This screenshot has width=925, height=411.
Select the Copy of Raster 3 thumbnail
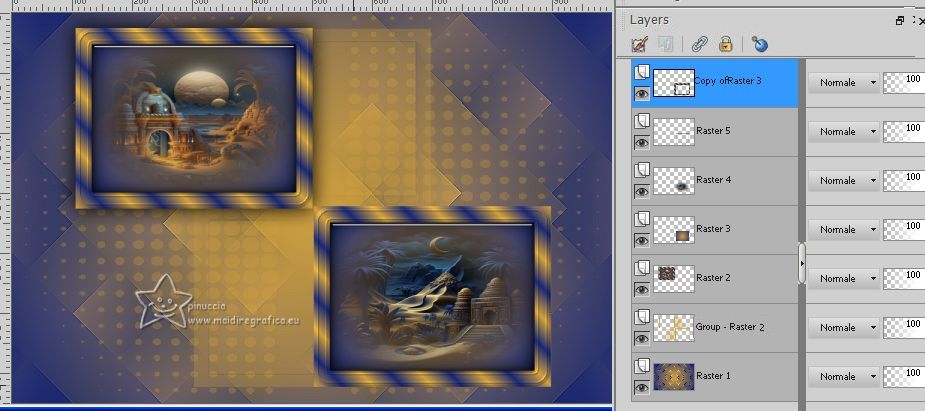pyautogui.click(x=674, y=83)
